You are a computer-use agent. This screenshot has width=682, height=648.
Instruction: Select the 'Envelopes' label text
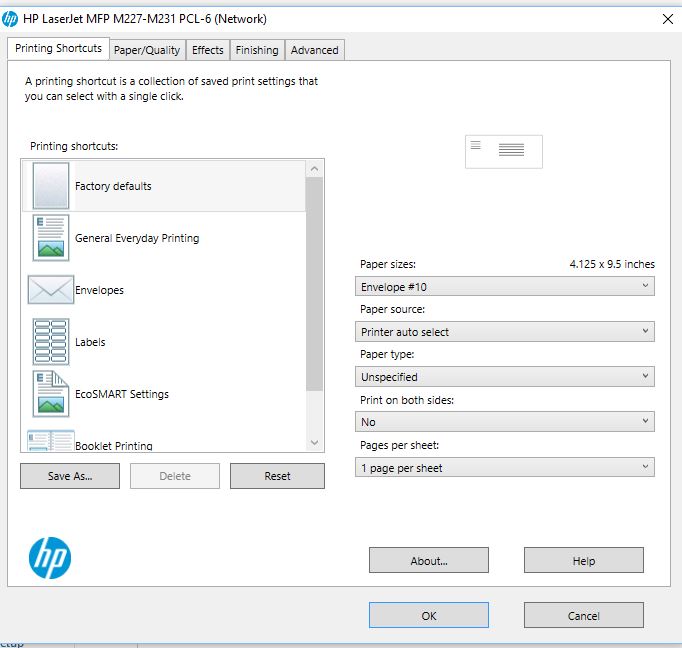click(99, 290)
